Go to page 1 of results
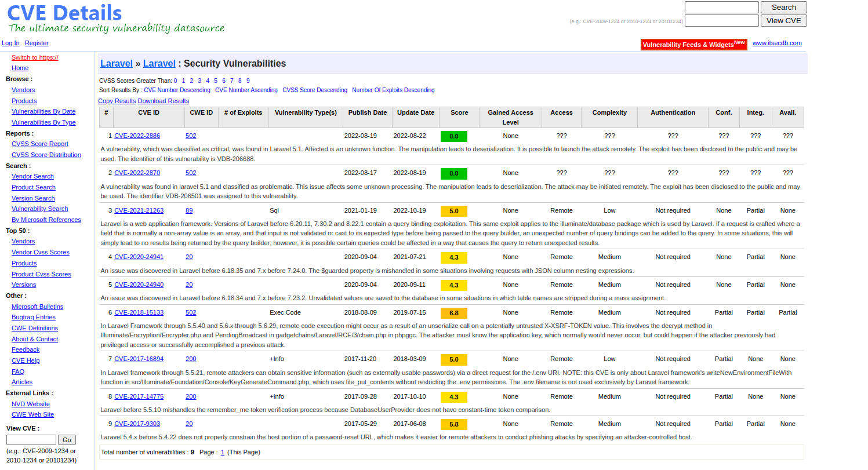The height and width of the screenshot is (470, 868). pos(223,452)
